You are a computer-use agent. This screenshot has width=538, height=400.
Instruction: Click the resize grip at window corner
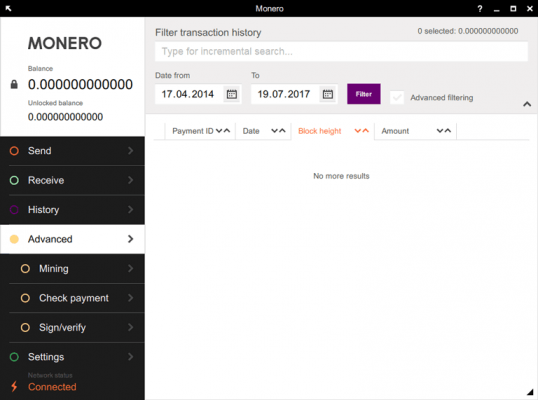coord(530,392)
